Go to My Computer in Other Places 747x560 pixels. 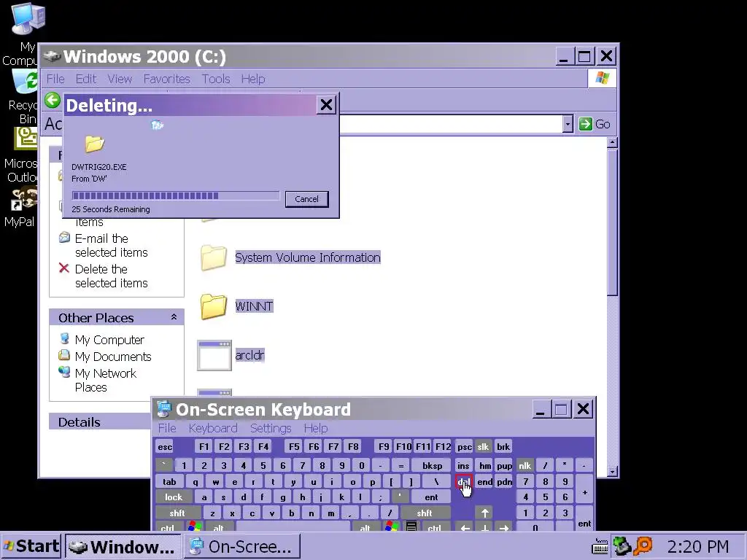point(109,340)
